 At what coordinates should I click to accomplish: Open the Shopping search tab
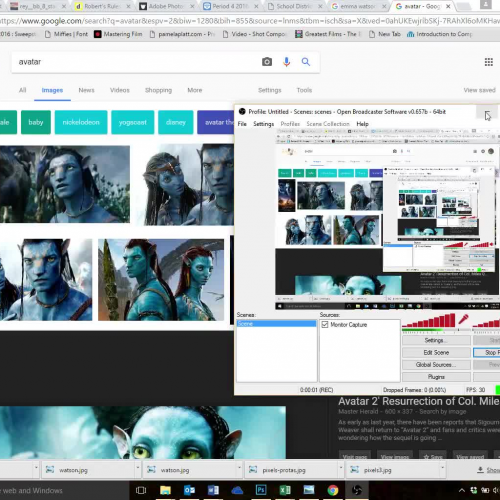pyautogui.click(x=158, y=90)
